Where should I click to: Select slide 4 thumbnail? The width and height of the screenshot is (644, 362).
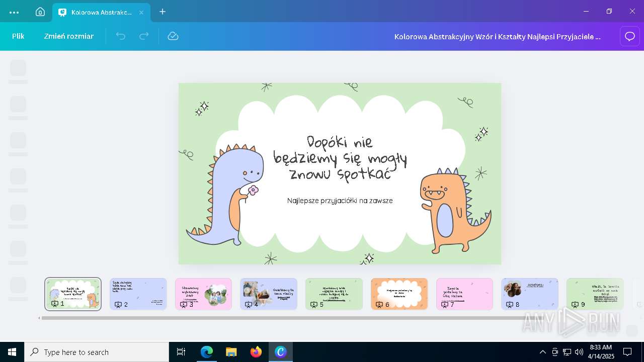(x=269, y=294)
